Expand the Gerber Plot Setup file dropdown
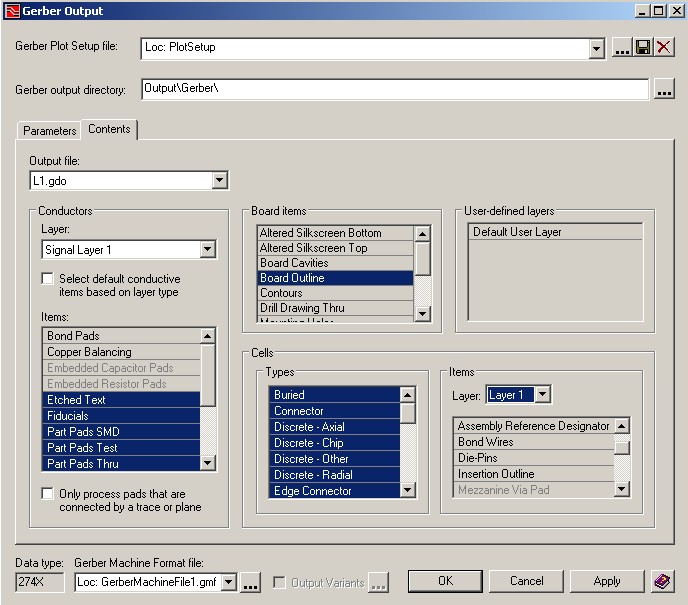Image resolution: width=688 pixels, height=605 pixels. pos(596,48)
